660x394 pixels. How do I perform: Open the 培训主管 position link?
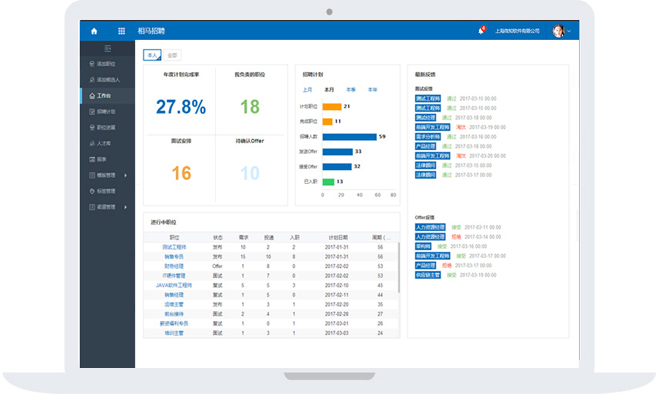(174, 333)
